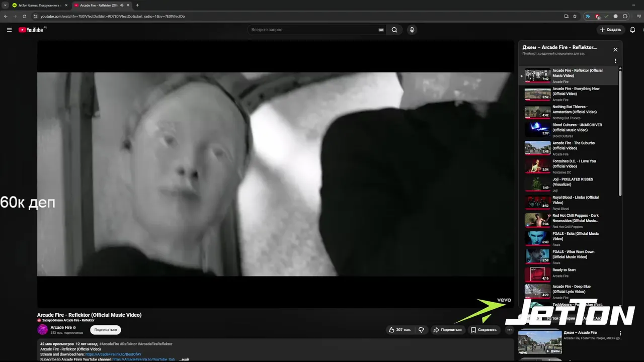Click the search magnifier button
The image size is (644, 362).
(x=394, y=30)
